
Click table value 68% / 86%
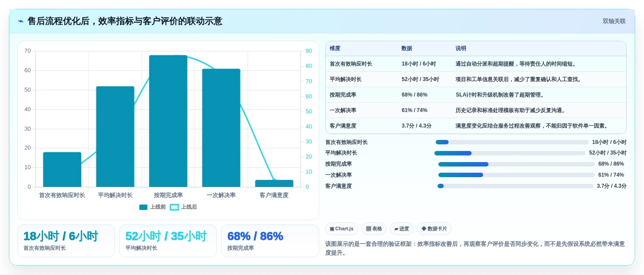pos(414,95)
